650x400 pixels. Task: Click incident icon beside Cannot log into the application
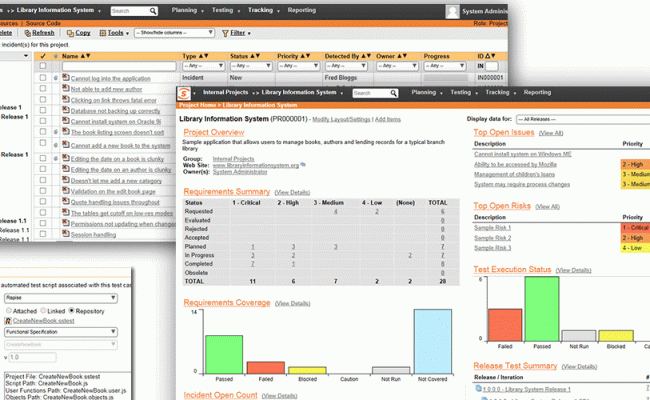pyautogui.click(x=65, y=77)
